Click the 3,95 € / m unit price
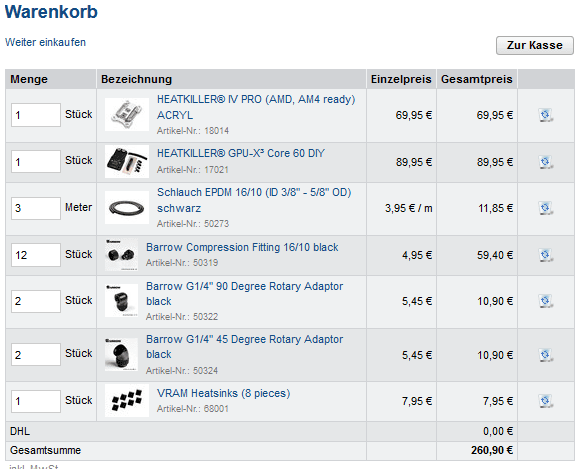 click(x=409, y=208)
